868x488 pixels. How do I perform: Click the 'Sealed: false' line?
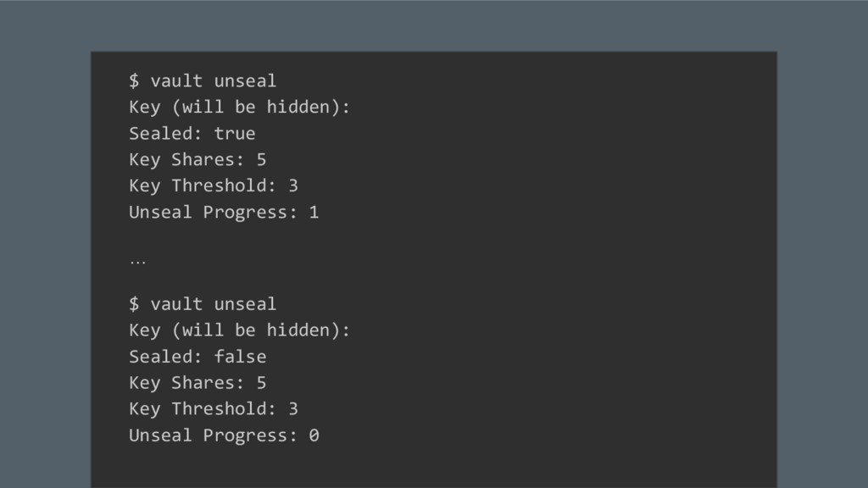pyautogui.click(x=197, y=357)
